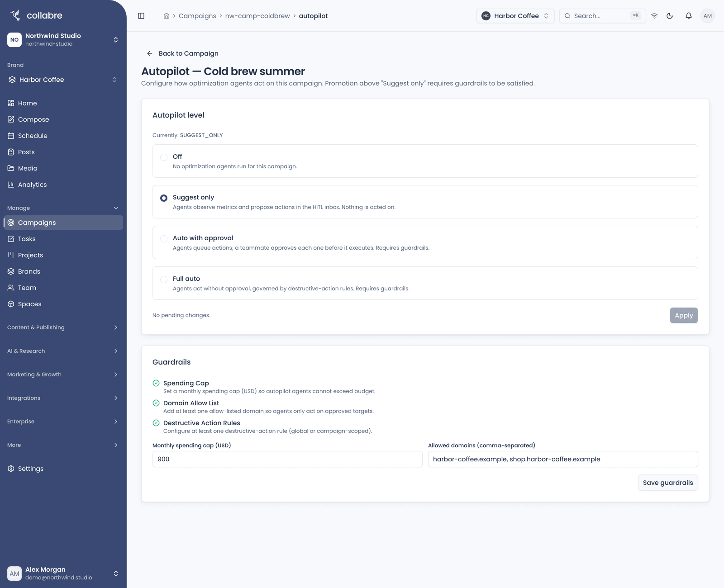Click the Monthly spending cap field
Screen dimensions: 724x588
pos(287,459)
